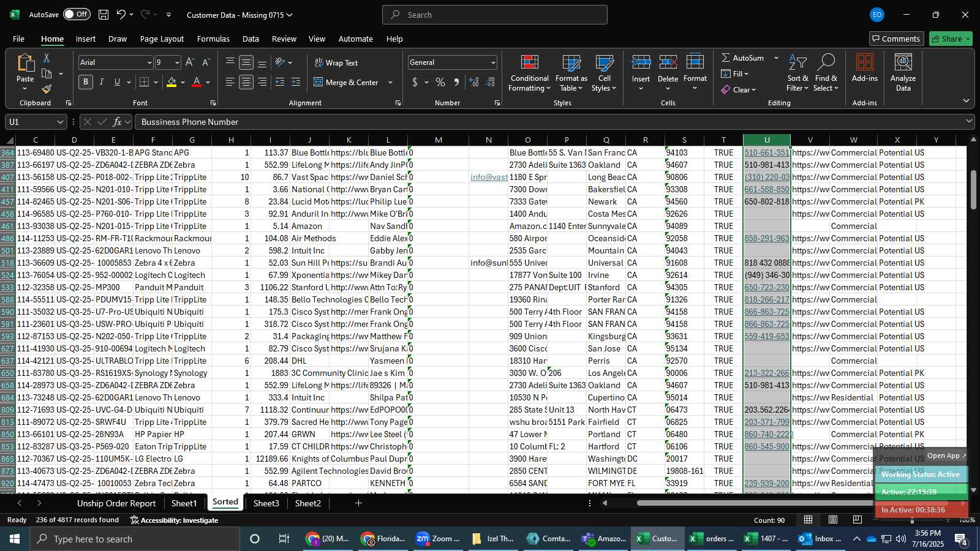This screenshot has width=980, height=551.
Task: Click the Fill Color yellow swatch
Action: [171, 82]
